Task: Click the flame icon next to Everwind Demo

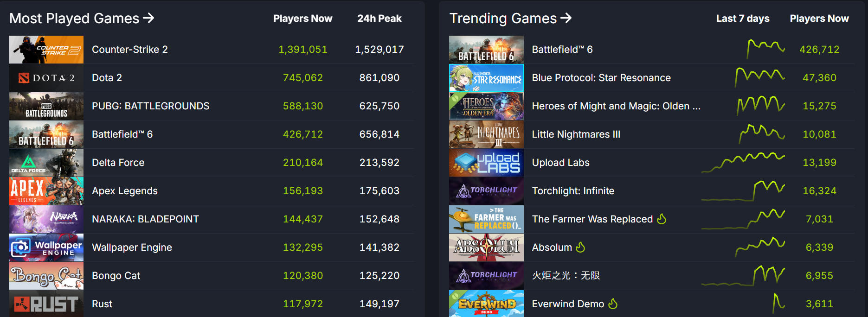Action: [x=613, y=304]
